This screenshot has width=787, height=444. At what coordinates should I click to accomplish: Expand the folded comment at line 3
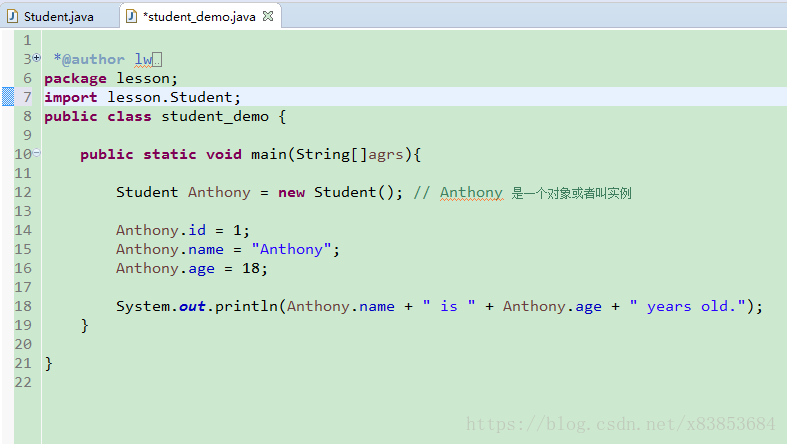point(37,58)
